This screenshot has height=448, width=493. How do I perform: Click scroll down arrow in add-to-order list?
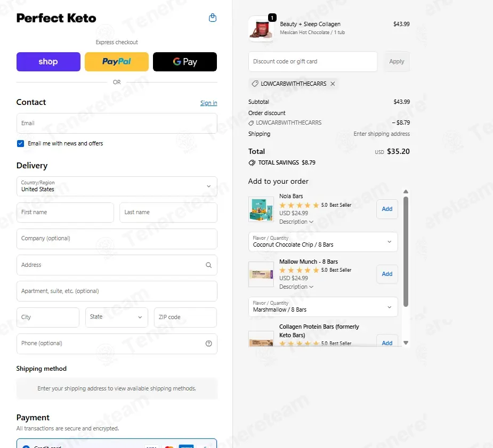point(406,343)
